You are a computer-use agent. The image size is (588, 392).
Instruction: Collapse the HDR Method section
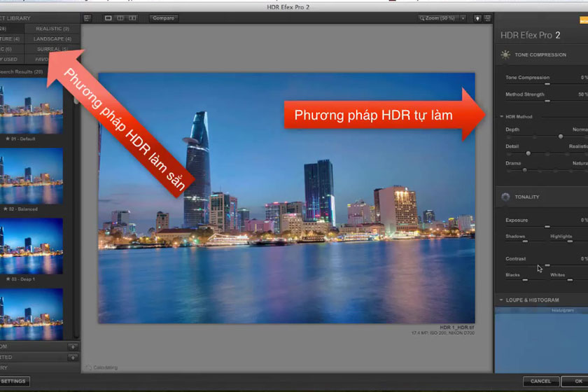502,117
